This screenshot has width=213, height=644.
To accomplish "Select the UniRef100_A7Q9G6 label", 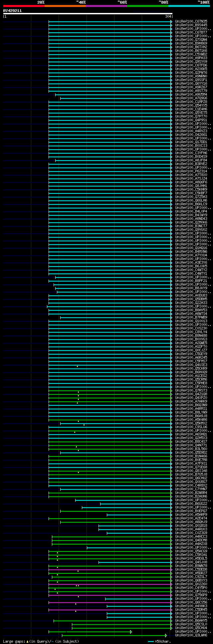I will coord(191,98).
